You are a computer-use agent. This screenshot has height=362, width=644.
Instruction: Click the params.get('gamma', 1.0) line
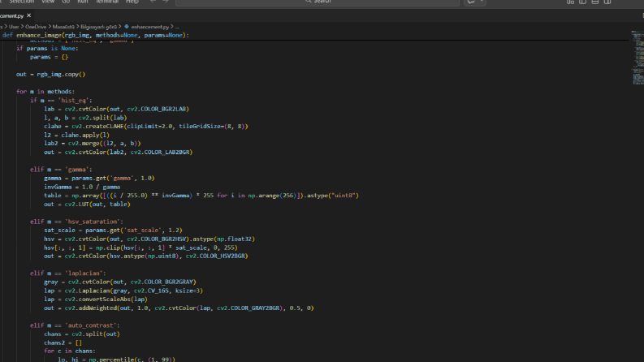pos(99,178)
